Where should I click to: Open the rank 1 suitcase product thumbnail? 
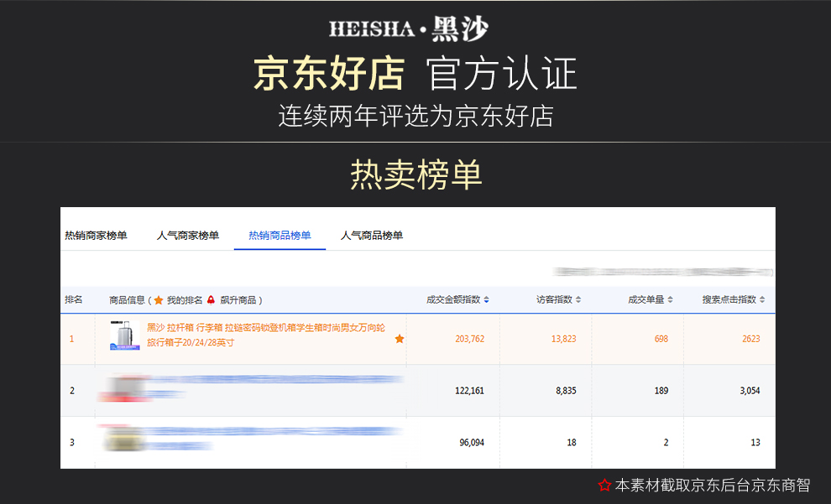pos(125,335)
